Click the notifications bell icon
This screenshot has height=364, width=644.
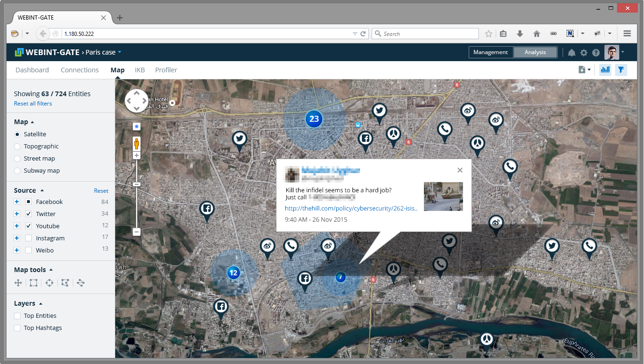(571, 53)
